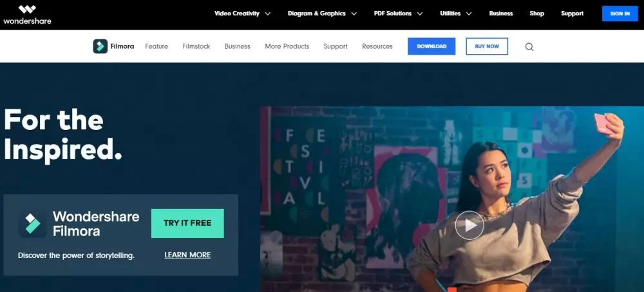Image resolution: width=644 pixels, height=292 pixels.
Task: Open Support in the black header
Action: [x=572, y=14]
